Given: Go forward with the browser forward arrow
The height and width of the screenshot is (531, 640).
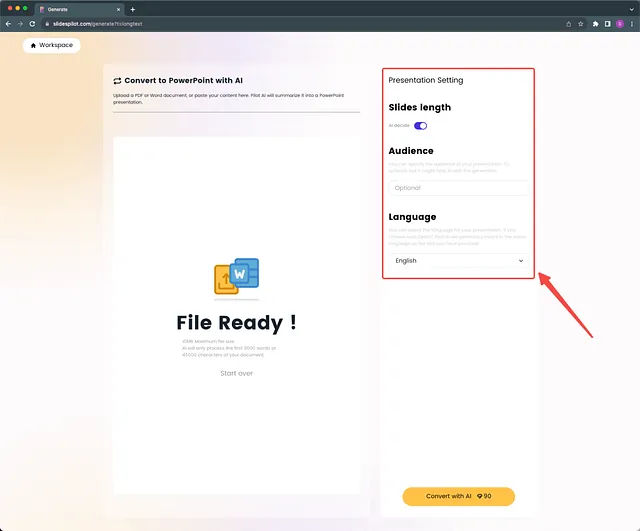Looking at the screenshot, I should pyautogui.click(x=20, y=24).
